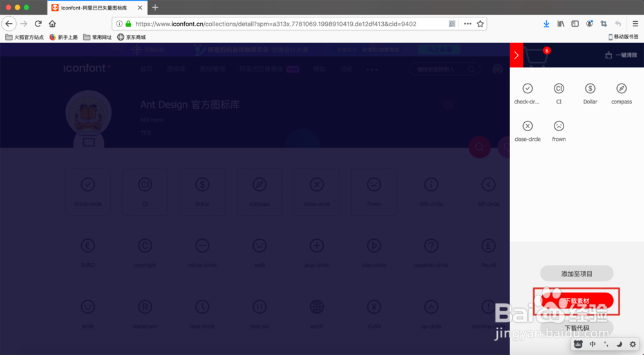Open the downloads arrow panel

(x=546, y=24)
